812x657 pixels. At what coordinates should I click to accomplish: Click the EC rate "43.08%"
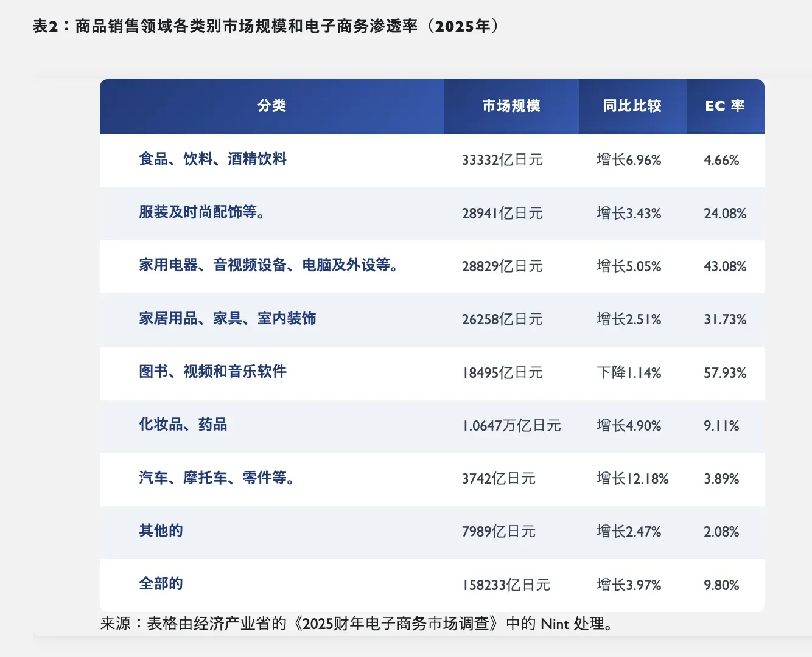725,266
